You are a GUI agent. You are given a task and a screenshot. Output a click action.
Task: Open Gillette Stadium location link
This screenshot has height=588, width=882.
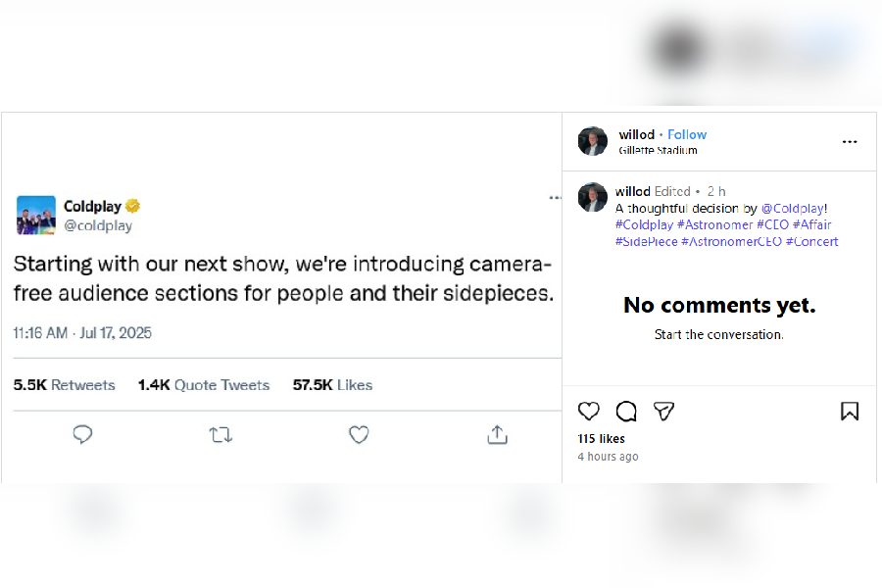(658, 151)
